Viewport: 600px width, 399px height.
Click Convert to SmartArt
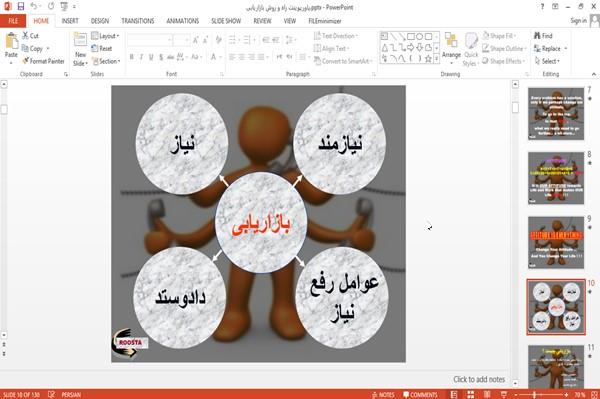[342, 61]
